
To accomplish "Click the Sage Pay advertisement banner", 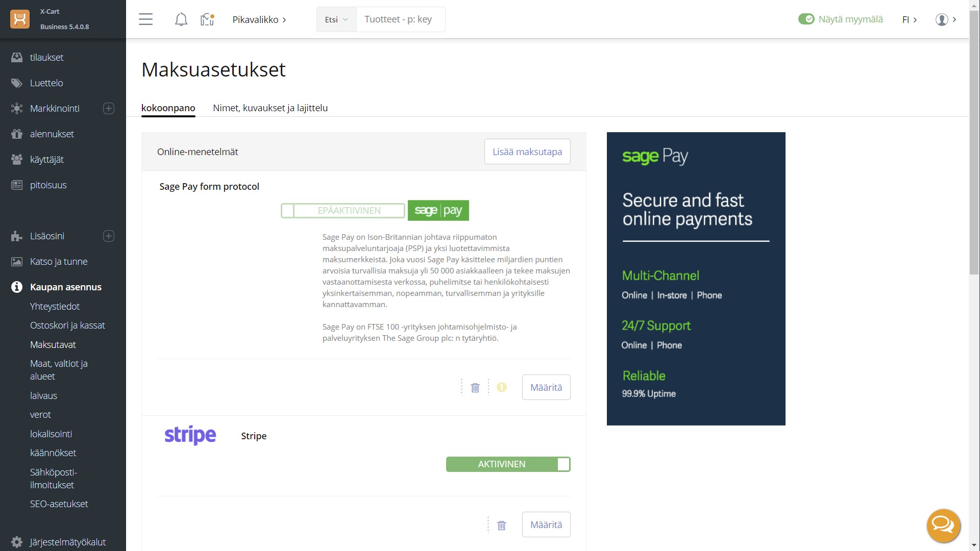I will [x=696, y=279].
